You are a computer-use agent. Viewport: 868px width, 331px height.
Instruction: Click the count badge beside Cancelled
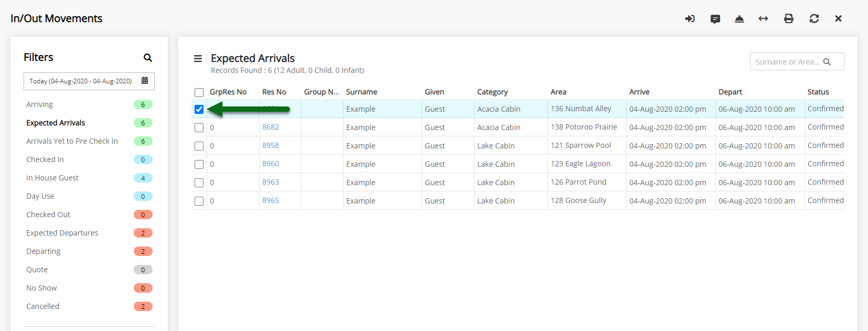coord(143,306)
